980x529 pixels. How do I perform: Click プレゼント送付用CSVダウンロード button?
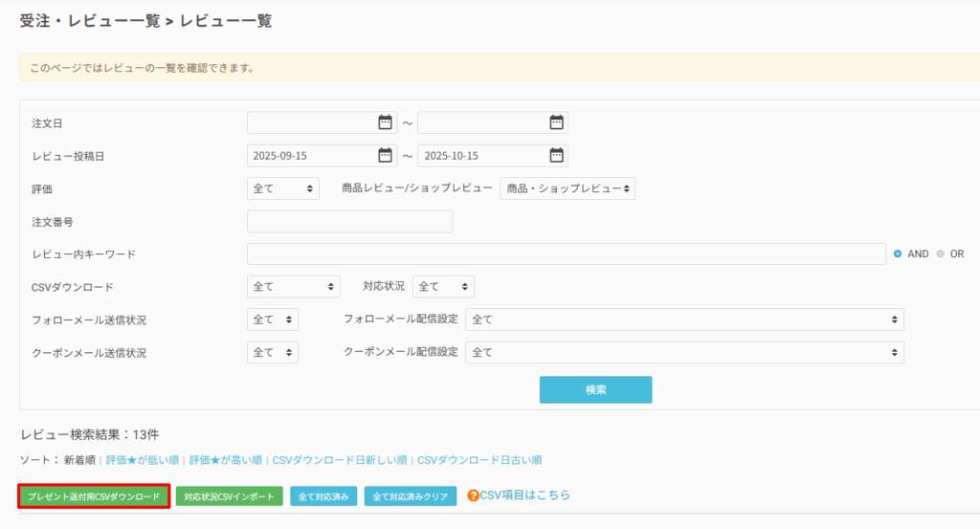pyautogui.click(x=94, y=496)
